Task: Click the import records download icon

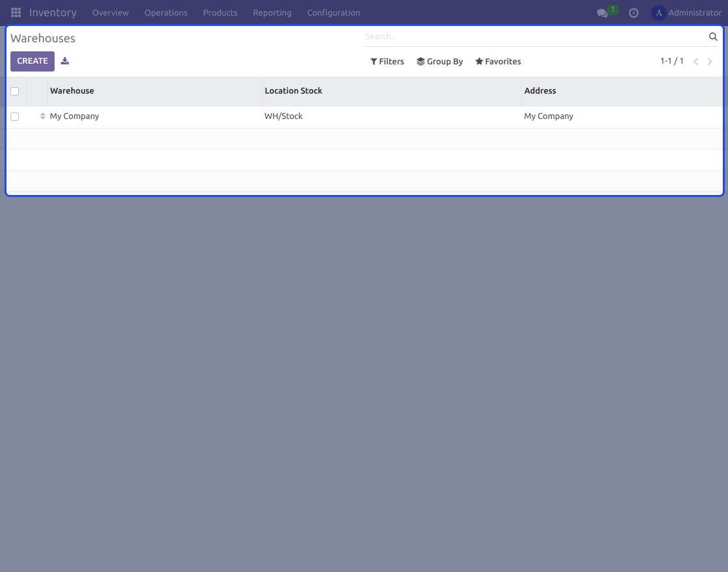Action: coord(65,61)
